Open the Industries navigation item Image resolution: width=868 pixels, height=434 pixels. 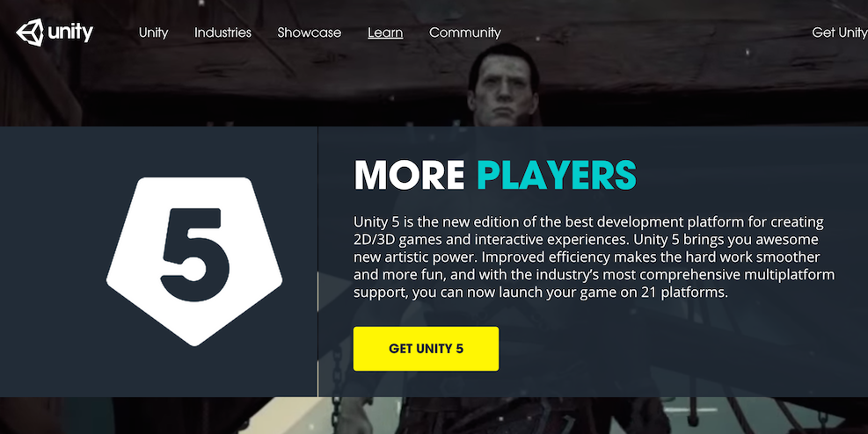[222, 33]
